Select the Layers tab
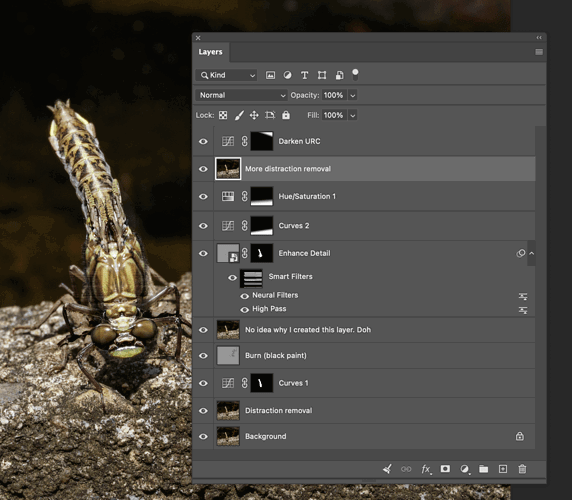Viewport: 572px width, 500px height. tap(210, 52)
